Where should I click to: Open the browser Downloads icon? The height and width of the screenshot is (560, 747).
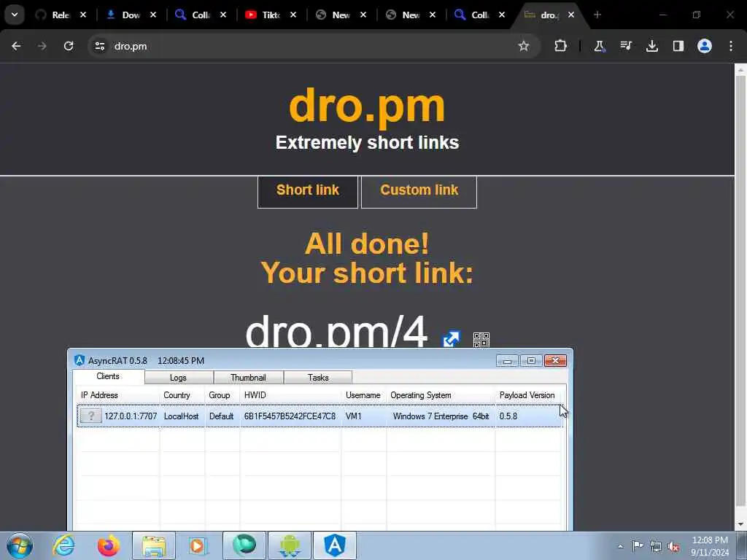pyautogui.click(x=652, y=46)
